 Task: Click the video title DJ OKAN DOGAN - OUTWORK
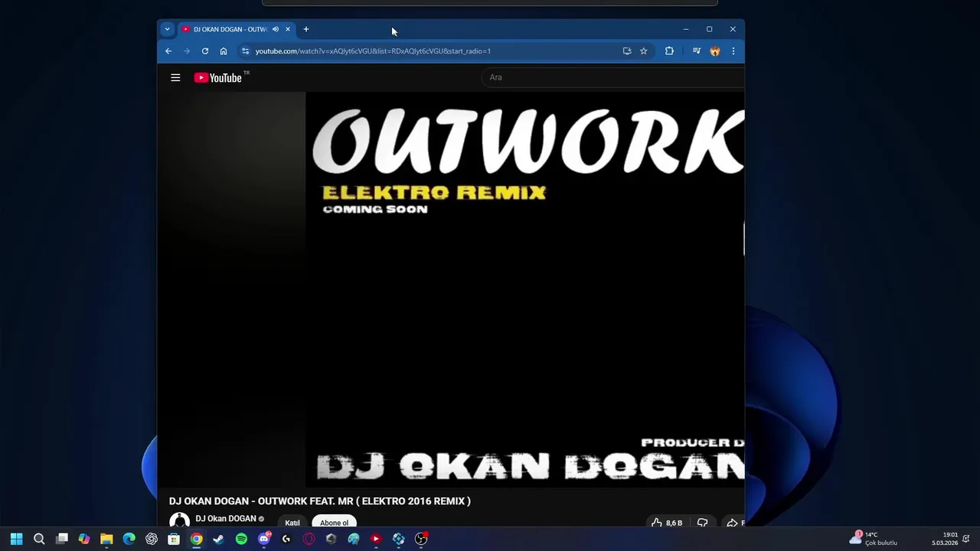[x=320, y=501]
